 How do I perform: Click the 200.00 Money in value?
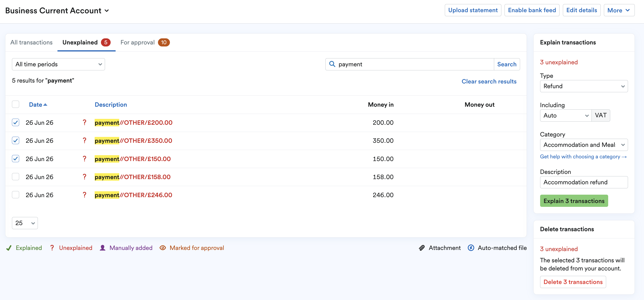point(383,122)
